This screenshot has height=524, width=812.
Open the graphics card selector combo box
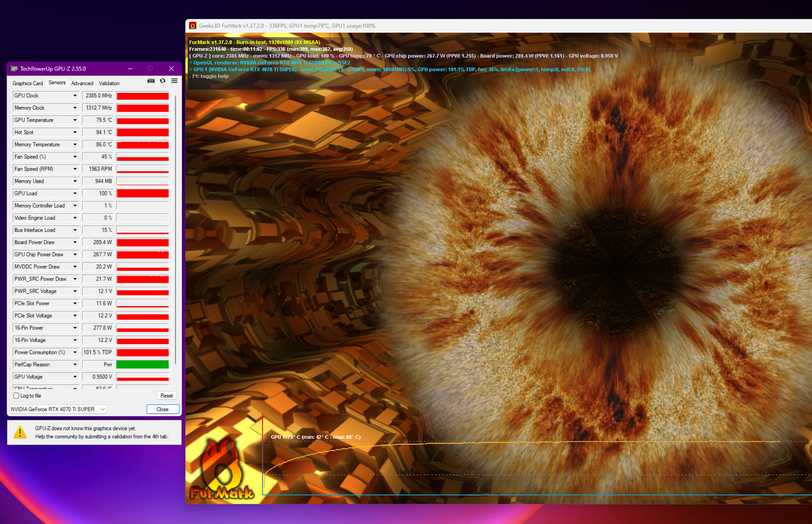[x=58, y=409]
